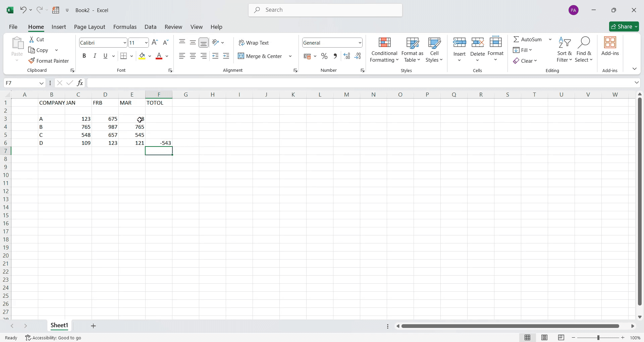644x342 pixels.
Task: Click the Undo icon in the title bar
Action: tap(23, 10)
